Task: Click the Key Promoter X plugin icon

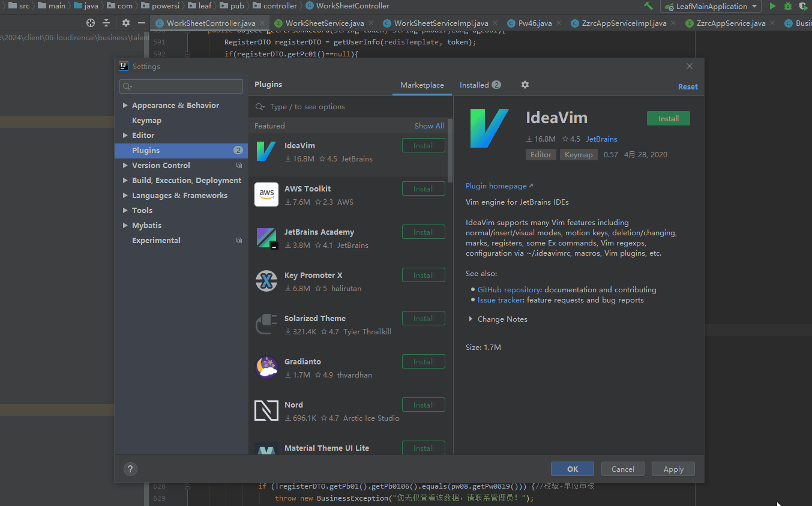Action: tap(266, 281)
